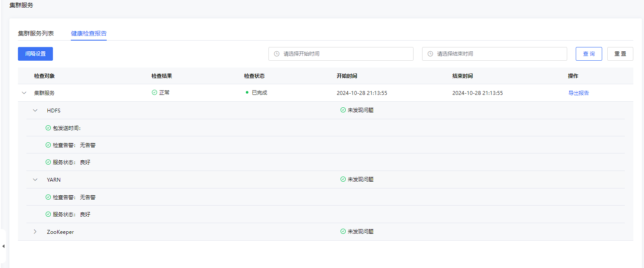Click the check icon beside 包发送时间
The image size is (644, 268).
[48, 128]
